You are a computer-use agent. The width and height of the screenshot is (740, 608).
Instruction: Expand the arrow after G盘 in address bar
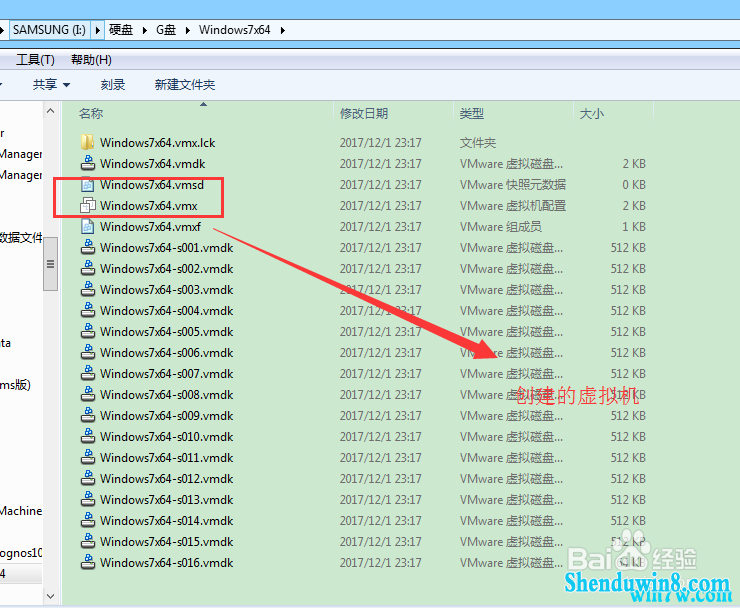pyautogui.click(x=188, y=30)
